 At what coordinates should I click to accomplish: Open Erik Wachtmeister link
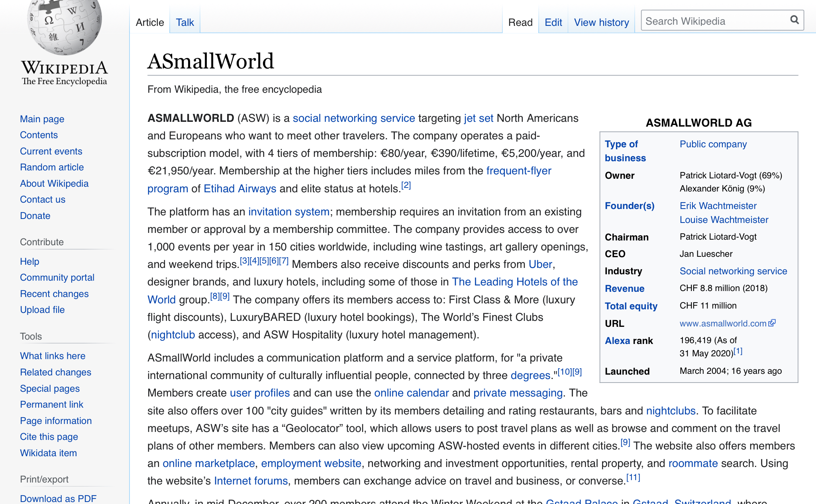718,206
